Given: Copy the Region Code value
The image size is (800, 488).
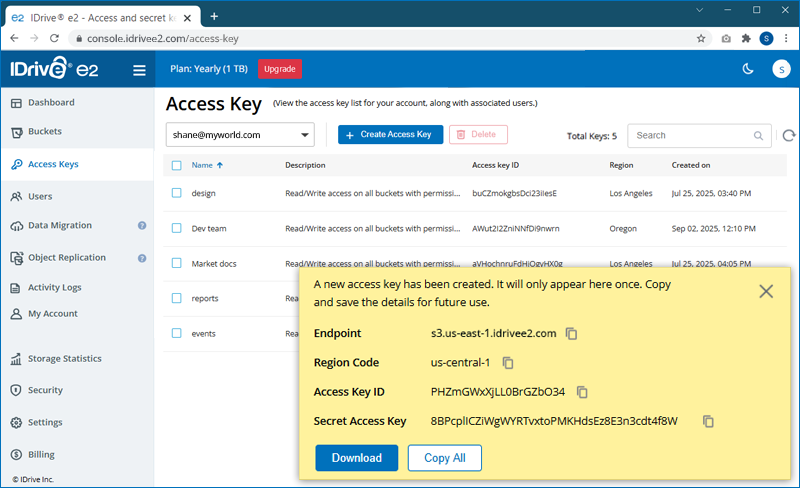Looking at the screenshot, I should click(508, 363).
